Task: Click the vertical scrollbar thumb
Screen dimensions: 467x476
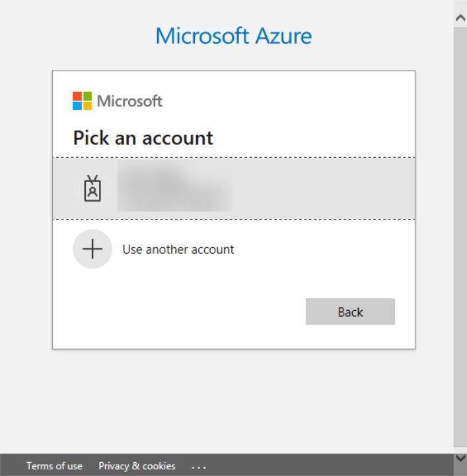Action: 460,231
